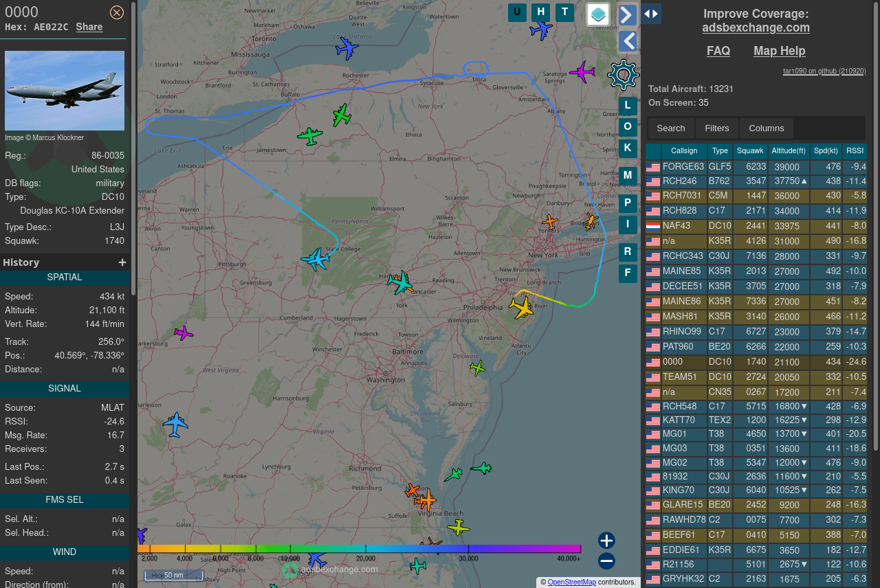Select GRYHK32 row in aircraft table

[756, 579]
